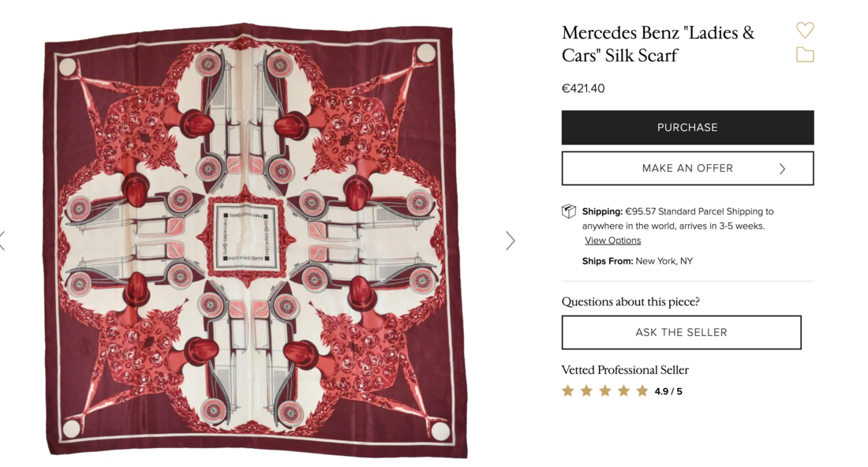868x467 pixels.
Task: Add item to folder collection icon
Action: [x=805, y=55]
